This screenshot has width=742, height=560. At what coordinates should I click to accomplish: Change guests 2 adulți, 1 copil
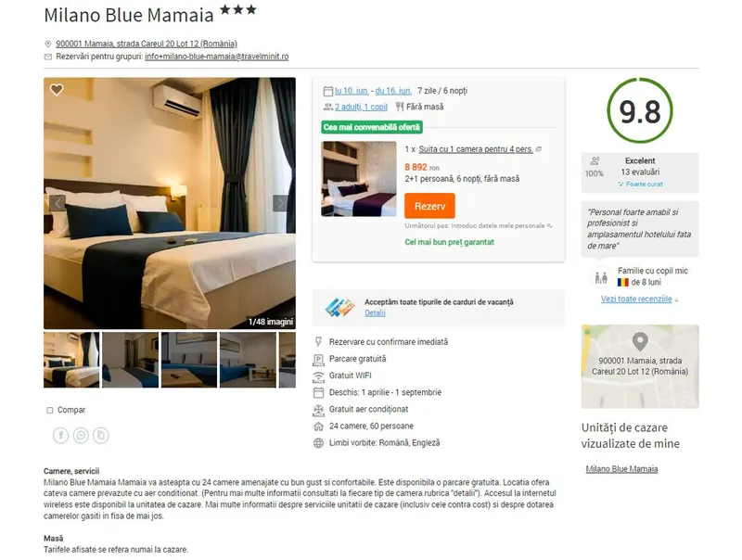tap(361, 107)
